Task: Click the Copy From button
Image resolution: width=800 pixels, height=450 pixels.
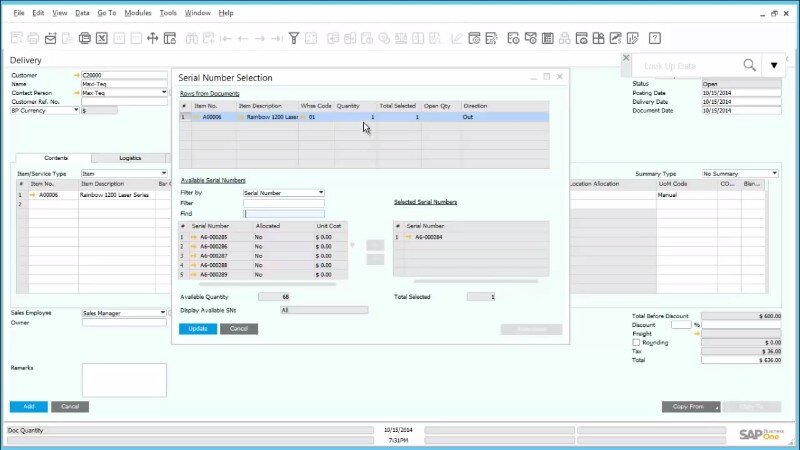Action: 690,407
